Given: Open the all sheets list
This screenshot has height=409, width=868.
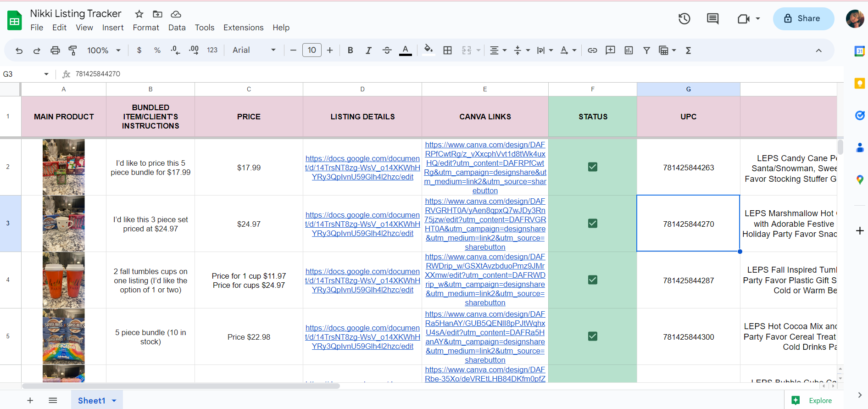Looking at the screenshot, I should (53, 401).
